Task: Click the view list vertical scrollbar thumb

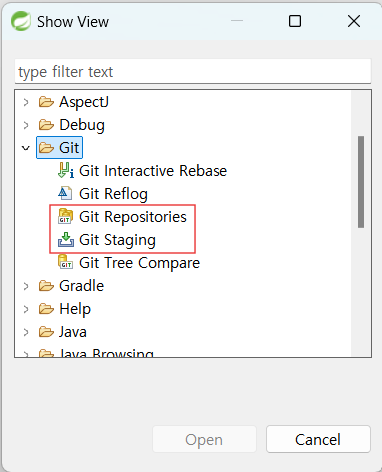Action: point(361,182)
